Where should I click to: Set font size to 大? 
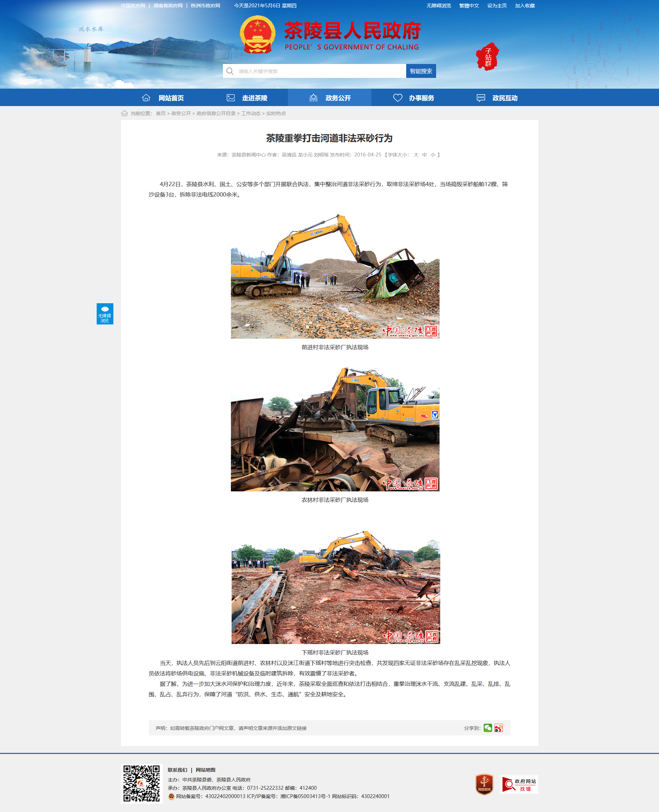(416, 155)
